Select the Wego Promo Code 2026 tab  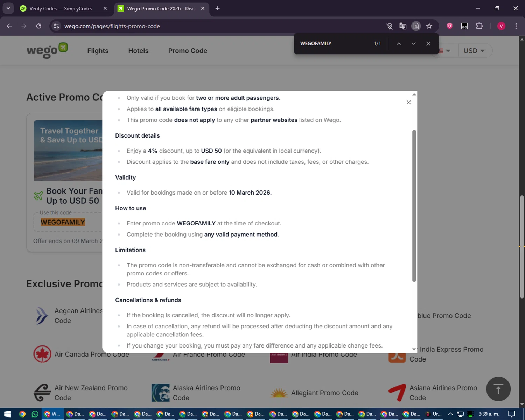click(161, 8)
